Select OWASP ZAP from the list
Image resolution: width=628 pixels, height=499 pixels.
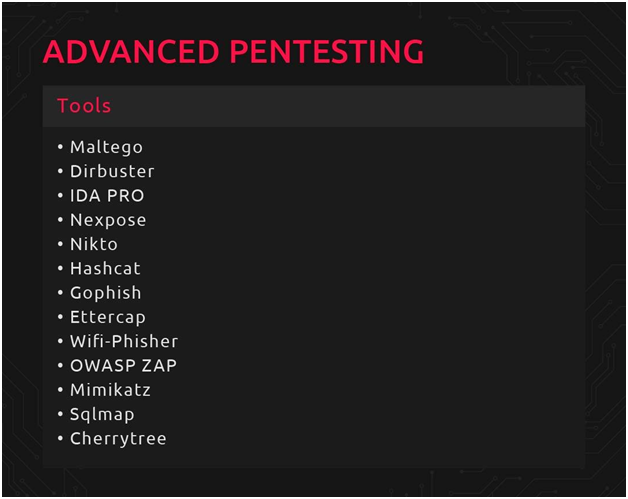click(123, 366)
